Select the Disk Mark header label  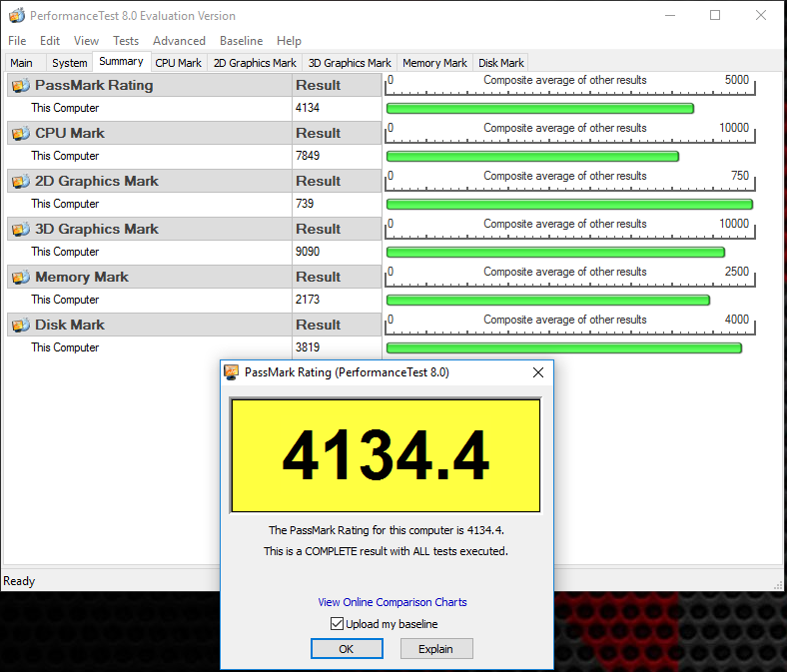pyautogui.click(x=70, y=326)
